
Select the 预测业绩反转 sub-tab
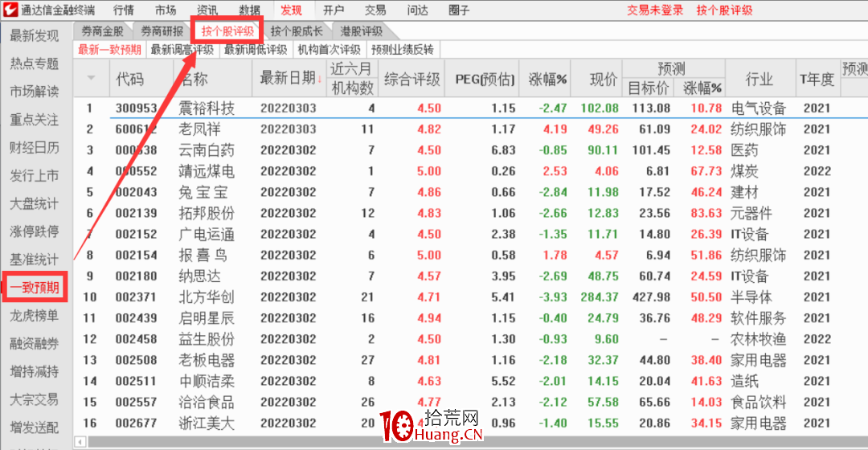pos(403,50)
